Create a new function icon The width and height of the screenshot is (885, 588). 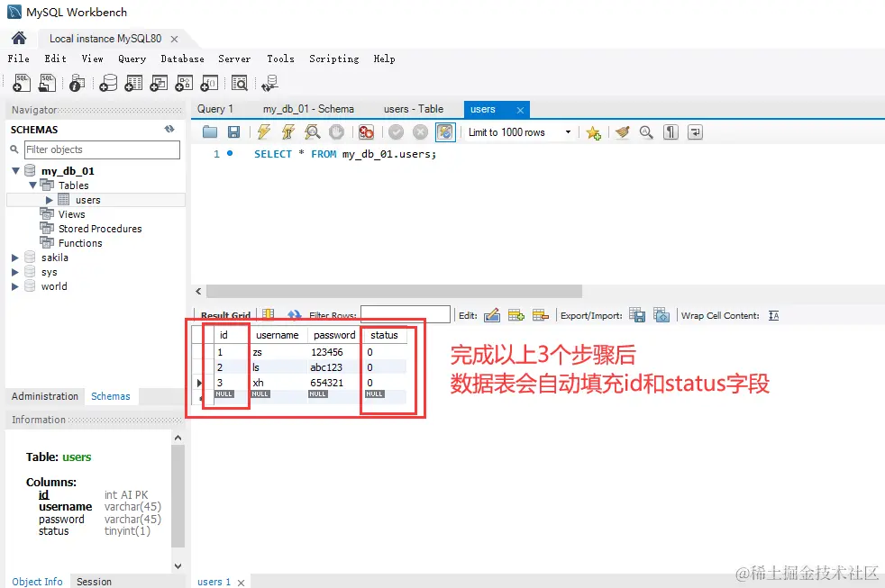[x=209, y=84]
